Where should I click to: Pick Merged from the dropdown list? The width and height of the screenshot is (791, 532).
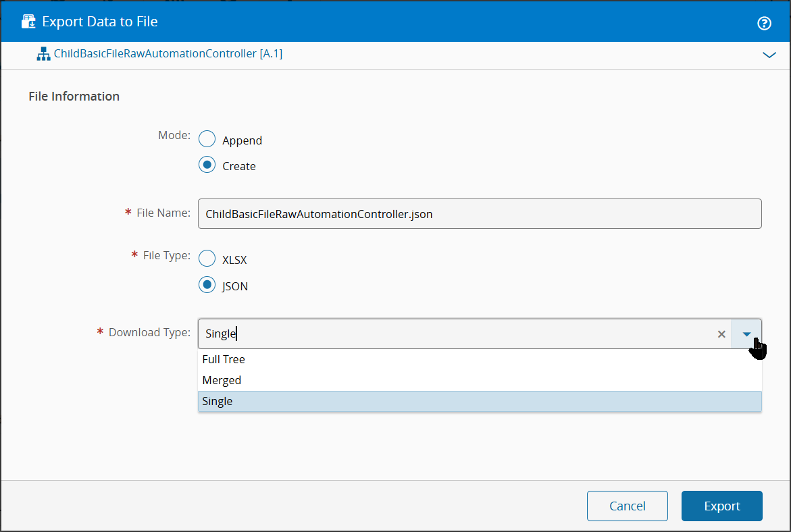click(x=222, y=380)
